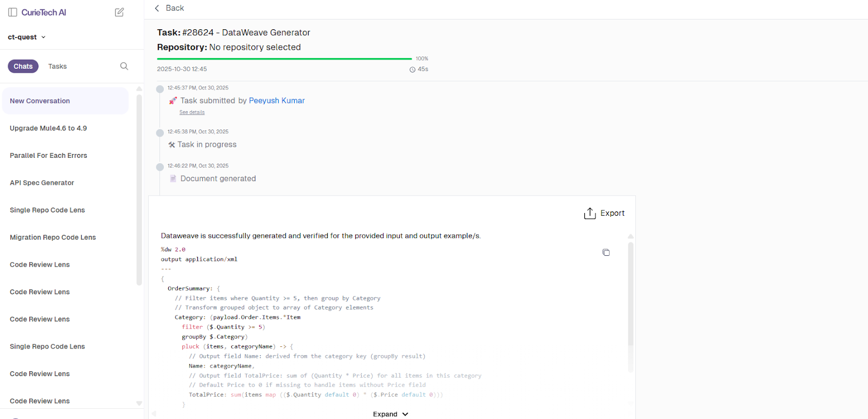Click the down chevron at sidebar bottom
The height and width of the screenshot is (419, 868).
coord(139,403)
